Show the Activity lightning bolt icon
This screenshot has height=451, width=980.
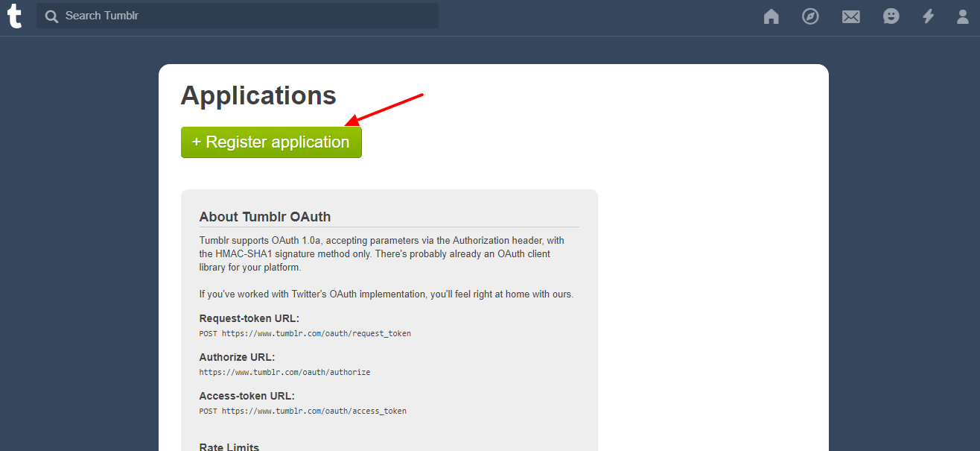click(928, 16)
